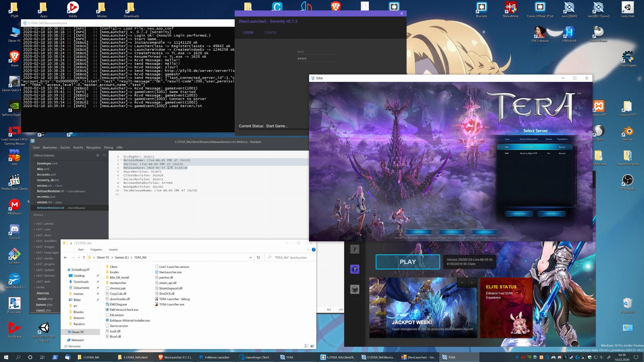This screenshot has height=362, width=644.
Task: Open the Datei menu in Brackets
Action: (x=36, y=148)
